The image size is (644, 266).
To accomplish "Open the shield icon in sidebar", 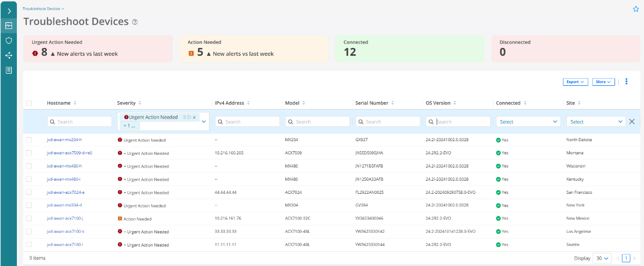I will 9,40.
